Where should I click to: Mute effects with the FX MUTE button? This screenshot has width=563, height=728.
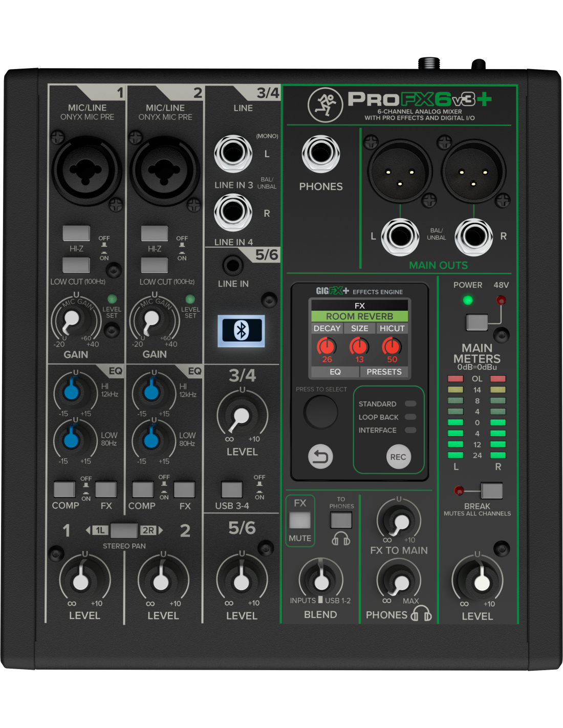pyautogui.click(x=300, y=520)
